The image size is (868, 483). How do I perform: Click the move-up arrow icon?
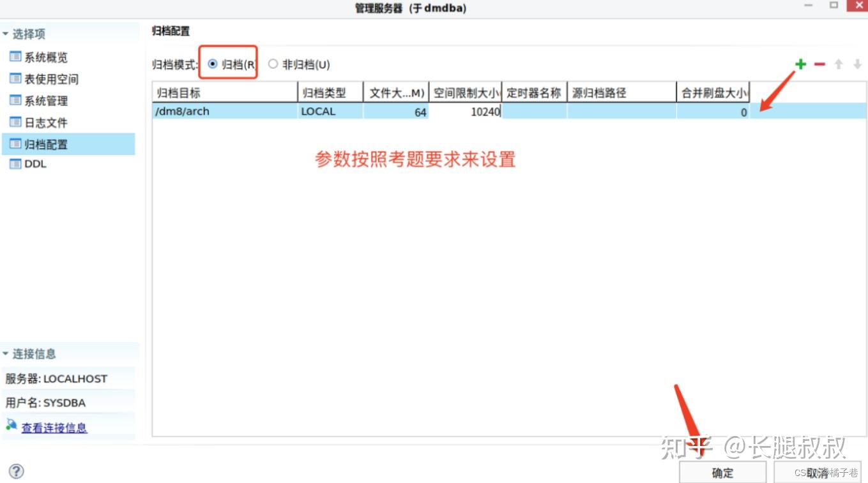pos(839,64)
